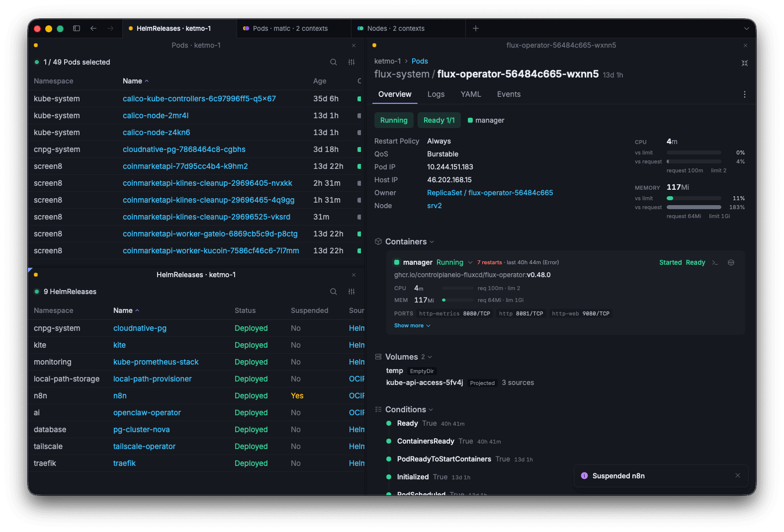Open ReplicaSet flux-operator-56484c665 owner link
784x532 pixels.
[x=490, y=193]
